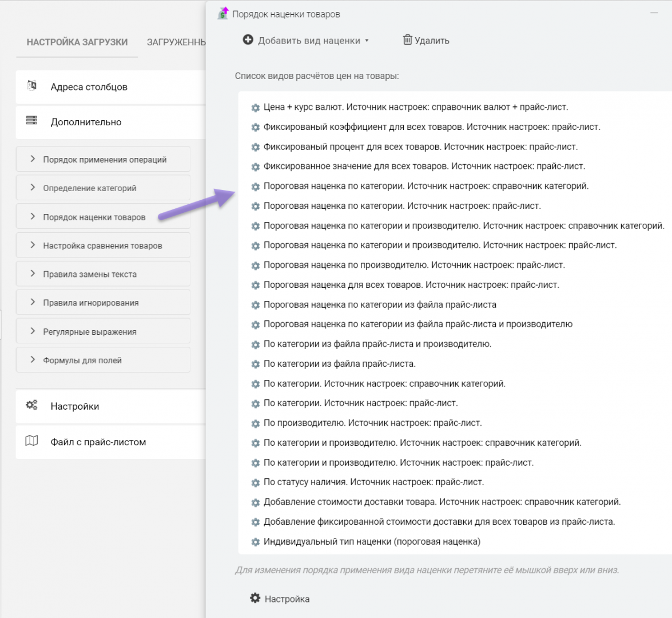This screenshot has width=672, height=618.
Task: Click gear icon of Цена + курс валют row
Action: [x=256, y=108]
